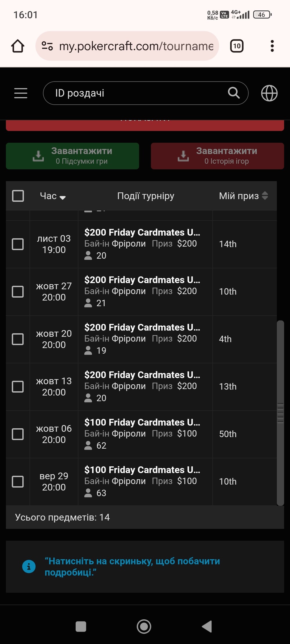
Task: Tap the browser home icon
Action: 18,46
